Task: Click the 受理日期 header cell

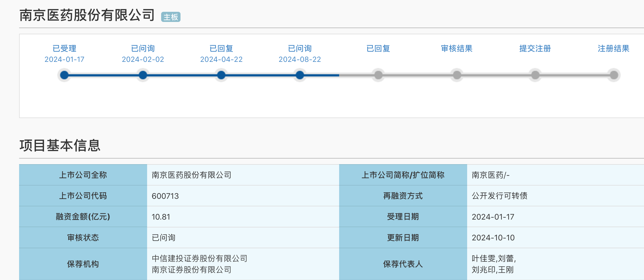Action: point(403,216)
